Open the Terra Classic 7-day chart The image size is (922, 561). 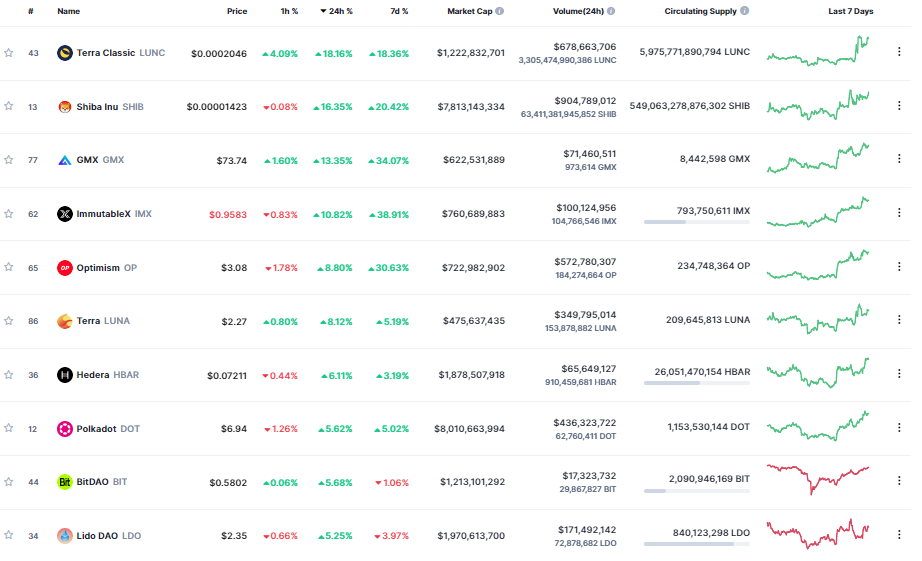tap(818, 51)
